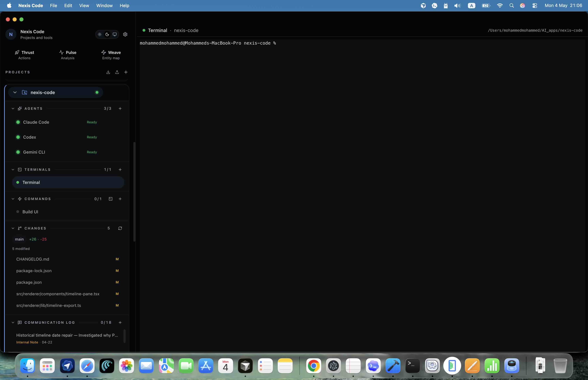Viewport: 588px width, 380px height.
Task: Click the commands terminal panel icon
Action: 111,199
